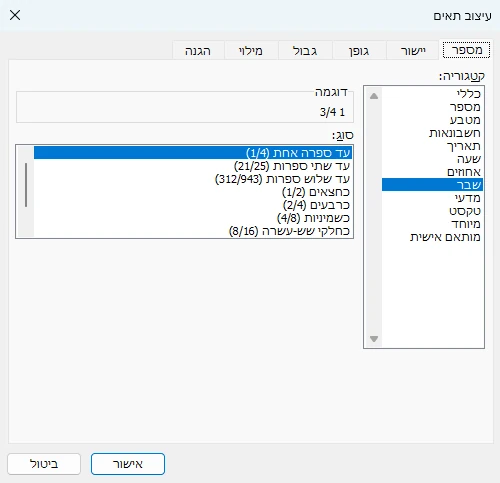Choose type כחצאים (1/2)
Viewport: 500px width, 483px height.
(193, 192)
